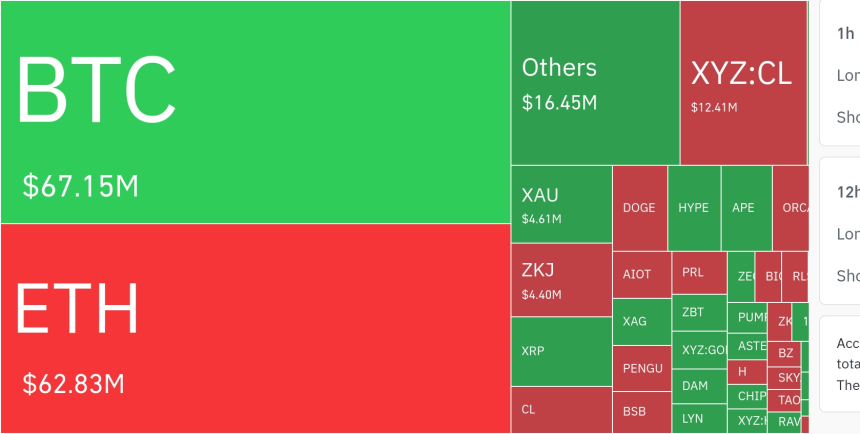Select the red PRL tile
Screen dimensions: 860x434
(698, 272)
